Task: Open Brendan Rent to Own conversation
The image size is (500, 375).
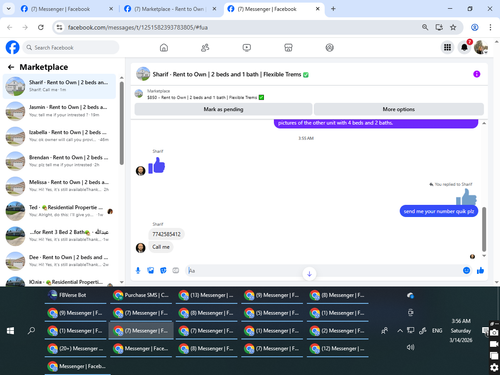Action: [59, 161]
